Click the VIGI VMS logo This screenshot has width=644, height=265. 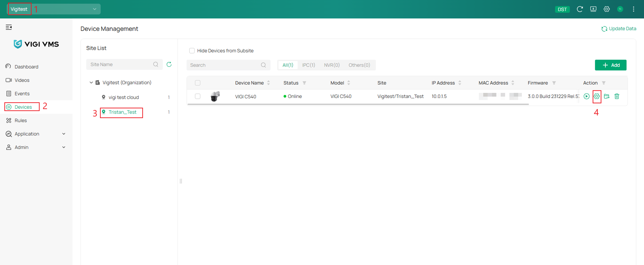point(36,44)
